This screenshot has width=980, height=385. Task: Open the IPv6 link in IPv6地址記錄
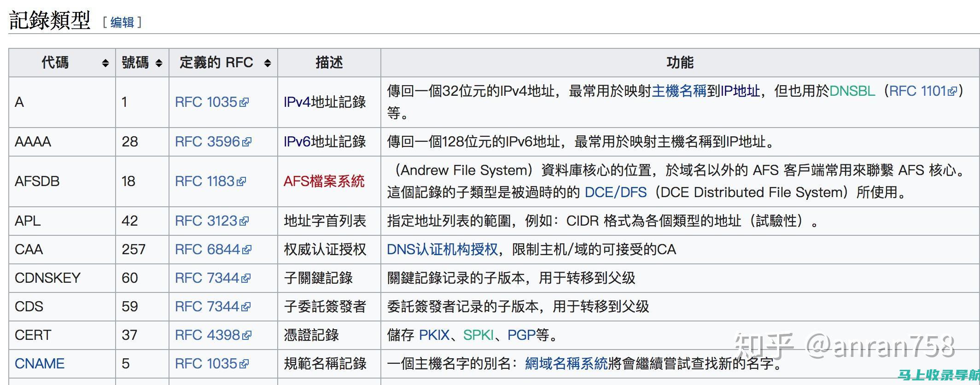[x=297, y=141]
